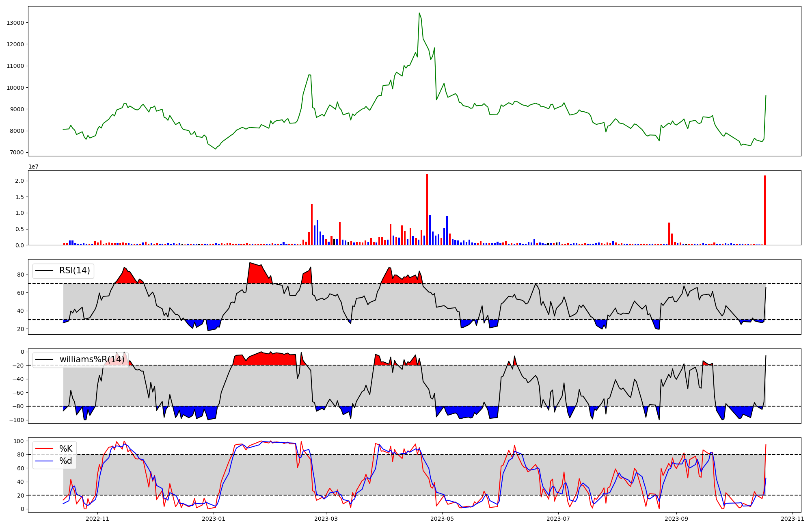Click the blue %d legend line sample

(44, 461)
